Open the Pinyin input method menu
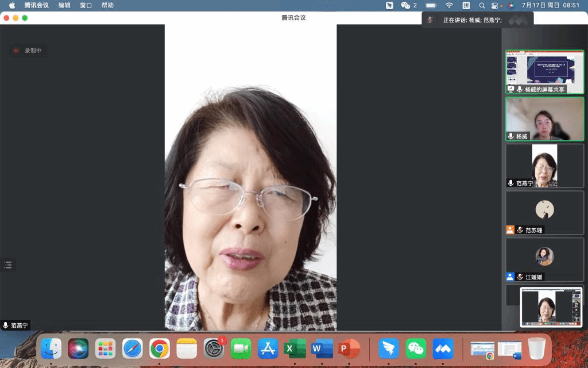Image resolution: width=588 pixels, height=368 pixels. click(x=466, y=5)
